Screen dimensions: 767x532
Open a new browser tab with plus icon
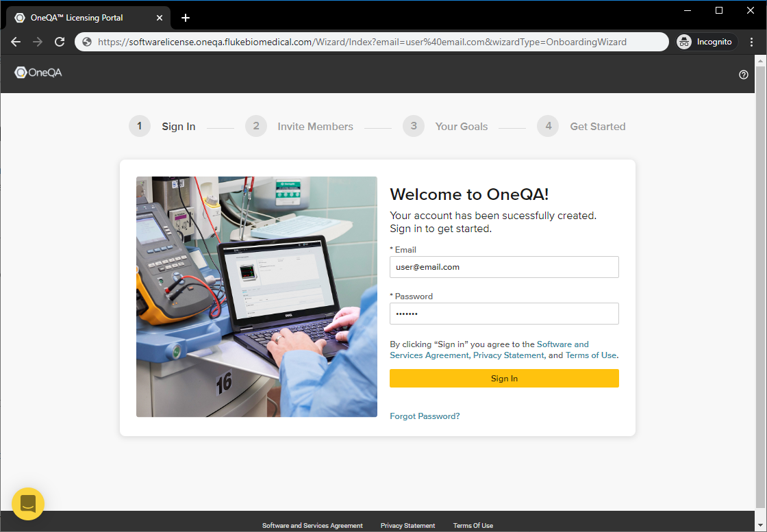click(x=186, y=18)
